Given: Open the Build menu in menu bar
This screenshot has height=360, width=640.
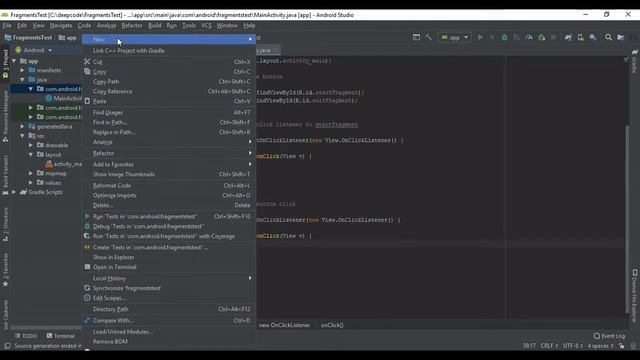Looking at the screenshot, I should point(154,25).
